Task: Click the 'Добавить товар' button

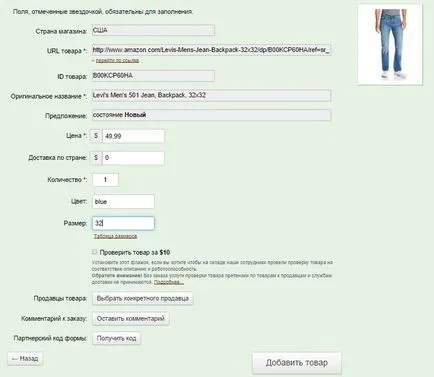Action: coord(297,363)
